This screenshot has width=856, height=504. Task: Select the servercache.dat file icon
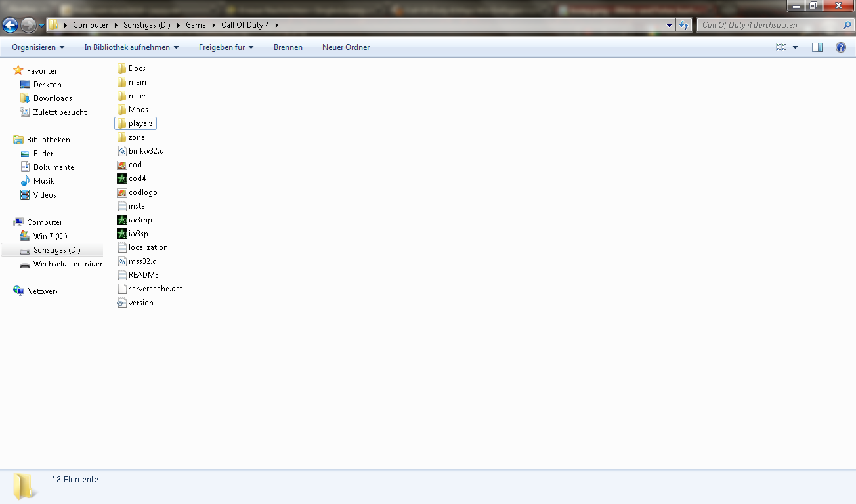tap(122, 289)
